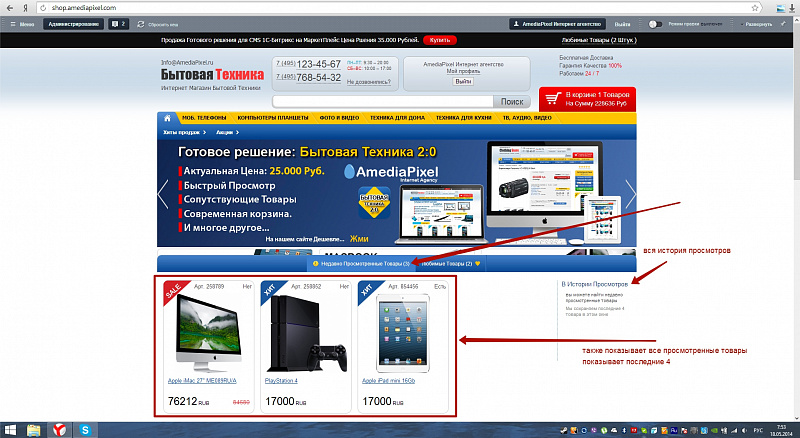Toggle the Режим правки edit mode switch
This screenshot has height=438, width=800.
(x=655, y=24)
